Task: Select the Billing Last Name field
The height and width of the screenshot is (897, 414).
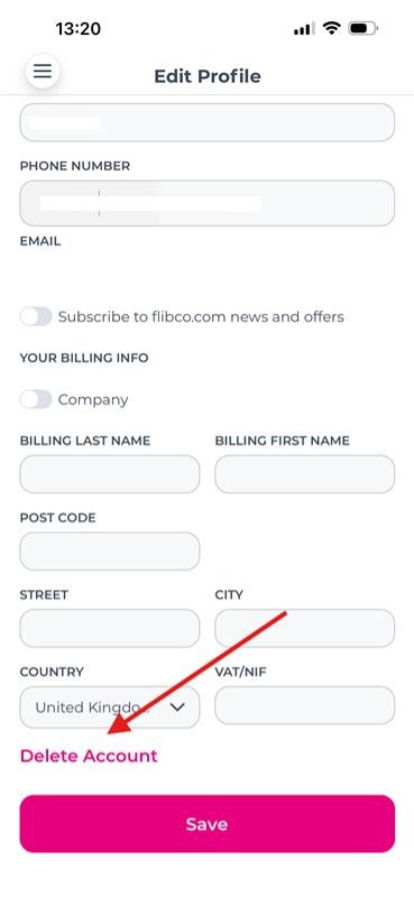Action: (x=110, y=474)
